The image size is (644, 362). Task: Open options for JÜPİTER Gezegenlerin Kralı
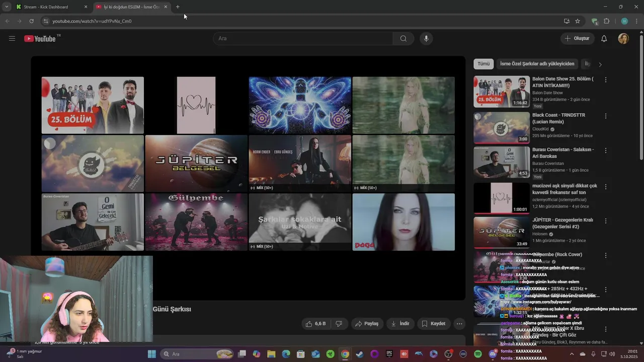[606, 221]
